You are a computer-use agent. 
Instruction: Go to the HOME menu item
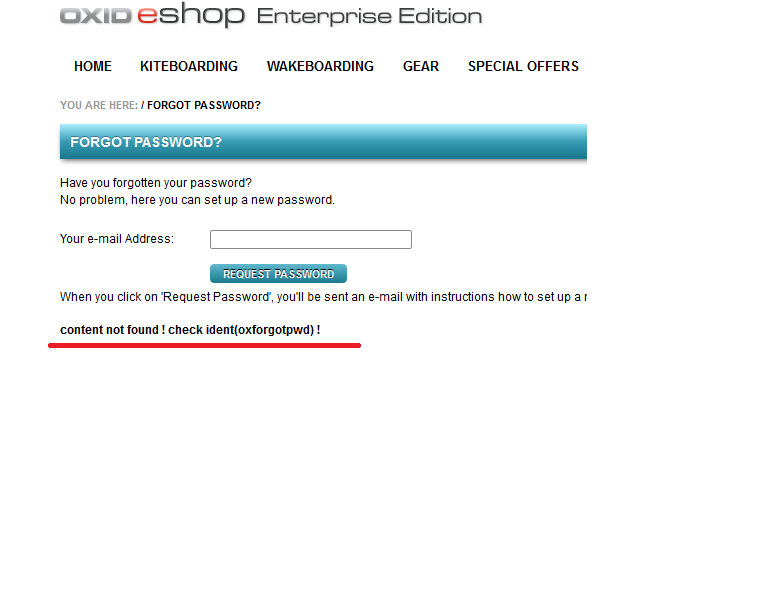[93, 66]
